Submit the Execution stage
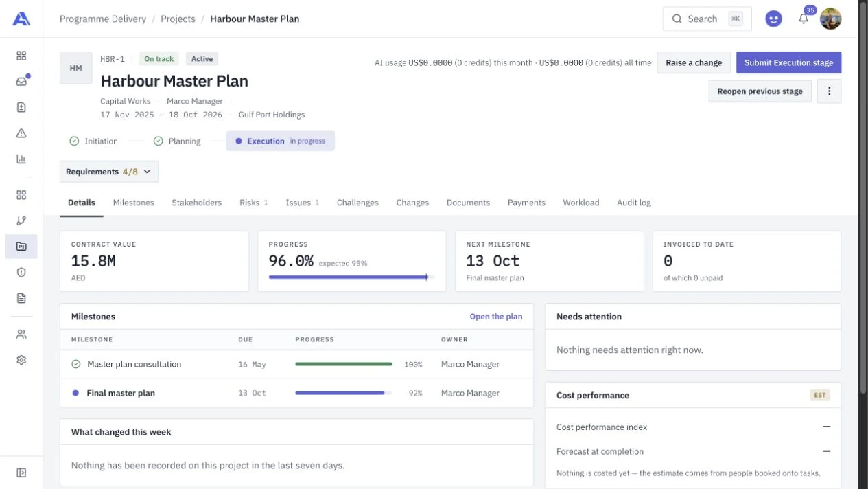The image size is (868, 489). [x=788, y=62]
